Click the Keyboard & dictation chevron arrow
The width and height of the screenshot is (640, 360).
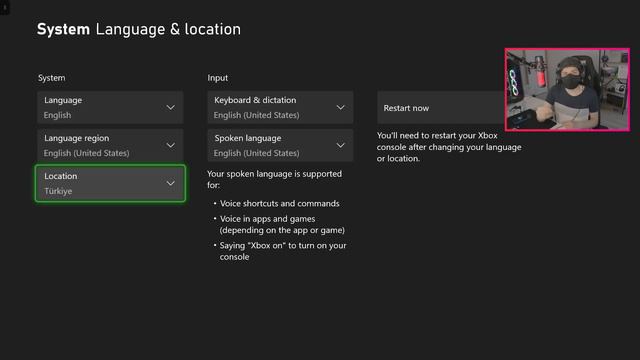pos(340,107)
